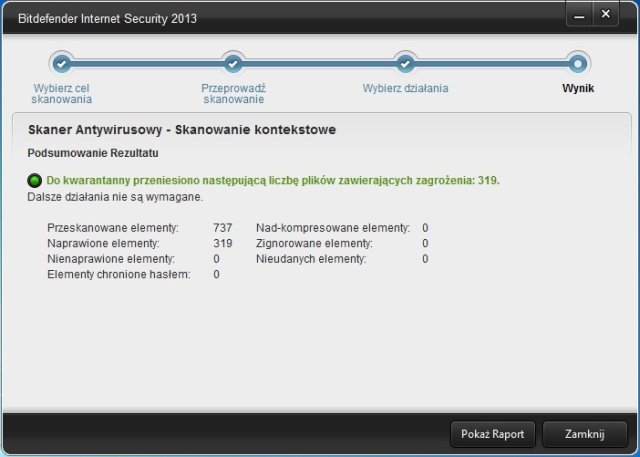Select the Wynik step label
Screen dimensions: 640x457
(x=578, y=88)
